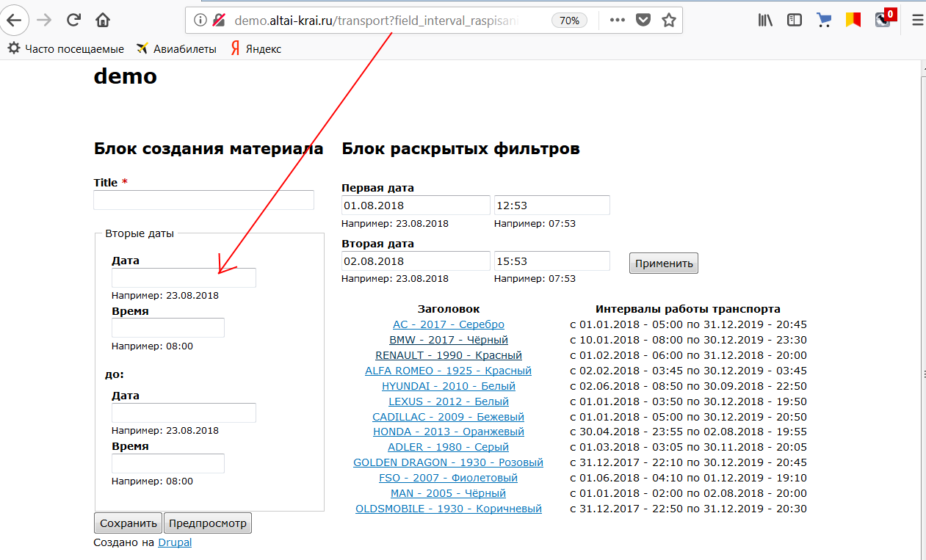Click the Дата field under до:

pos(184,412)
